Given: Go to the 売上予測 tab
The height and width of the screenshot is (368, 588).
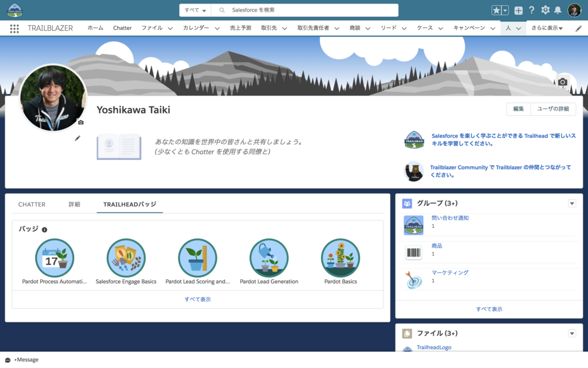Looking at the screenshot, I should [x=241, y=28].
